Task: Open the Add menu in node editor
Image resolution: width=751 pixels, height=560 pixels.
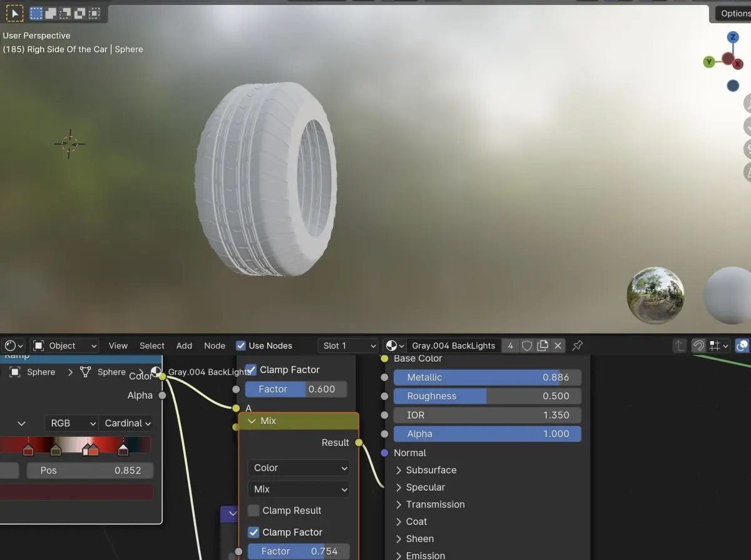Action: pyautogui.click(x=184, y=345)
